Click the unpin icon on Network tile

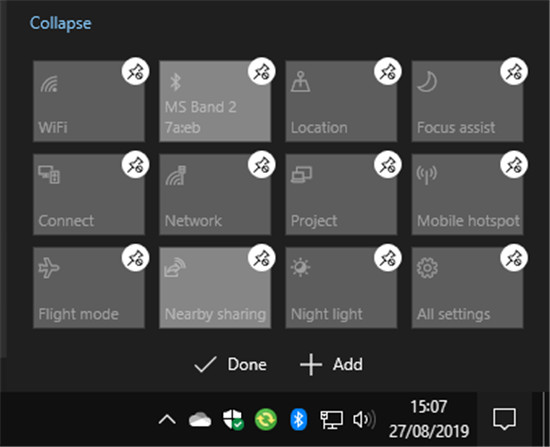point(262,165)
